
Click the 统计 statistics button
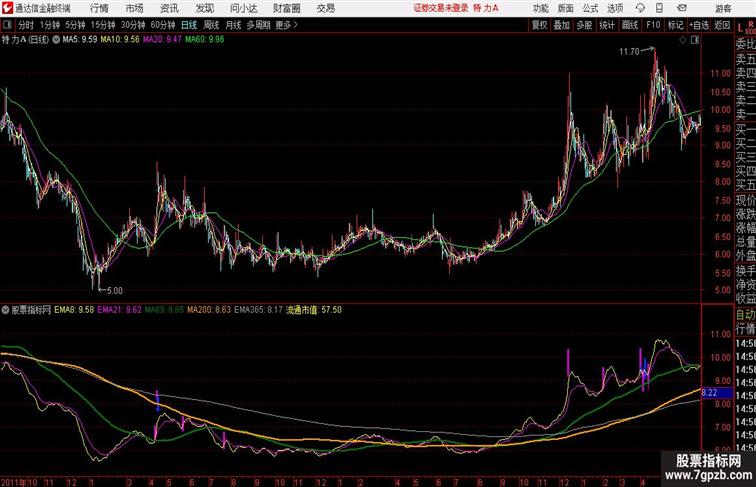click(x=607, y=25)
